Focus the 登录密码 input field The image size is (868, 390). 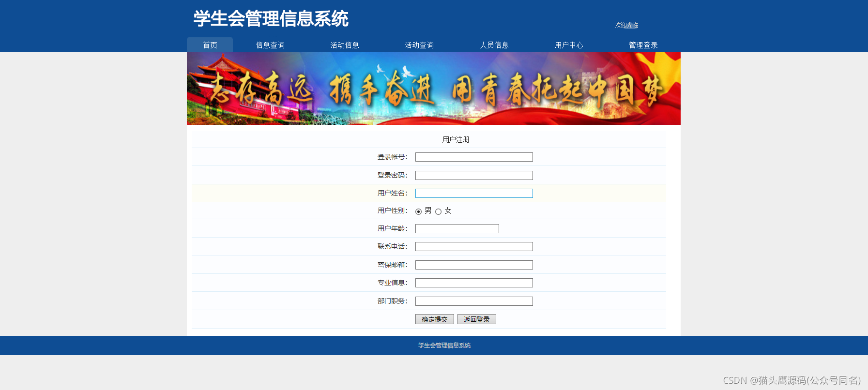(474, 175)
